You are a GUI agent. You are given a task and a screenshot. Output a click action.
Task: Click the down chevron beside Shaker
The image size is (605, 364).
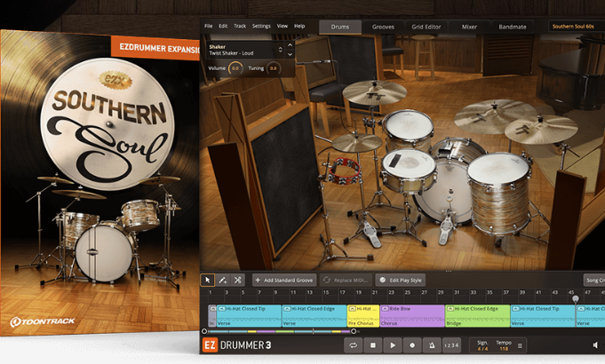[x=291, y=54]
